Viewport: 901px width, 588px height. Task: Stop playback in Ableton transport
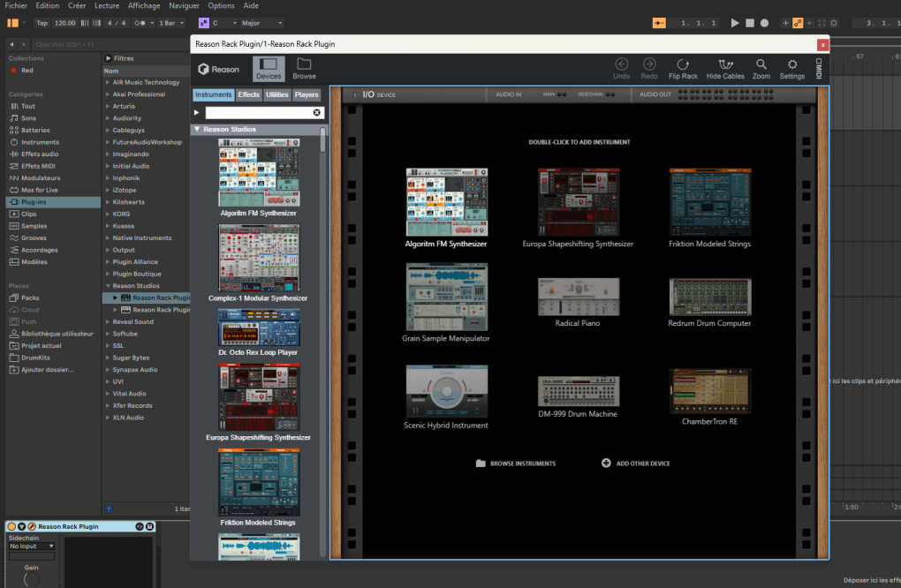pyautogui.click(x=749, y=23)
